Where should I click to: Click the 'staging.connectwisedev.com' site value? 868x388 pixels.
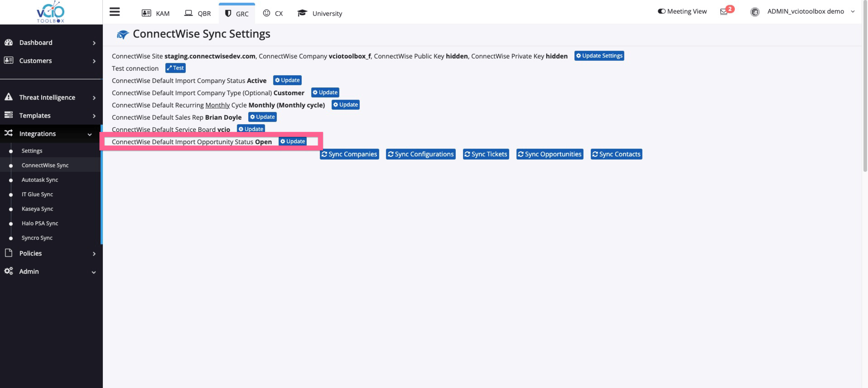click(210, 56)
